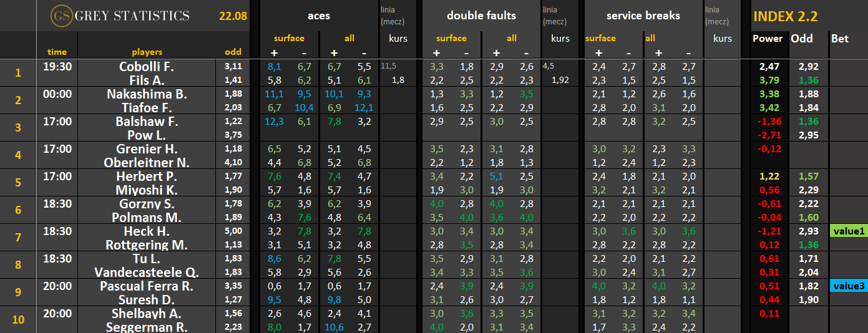
Task: Select player Miyoshi K.
Action: point(147,190)
